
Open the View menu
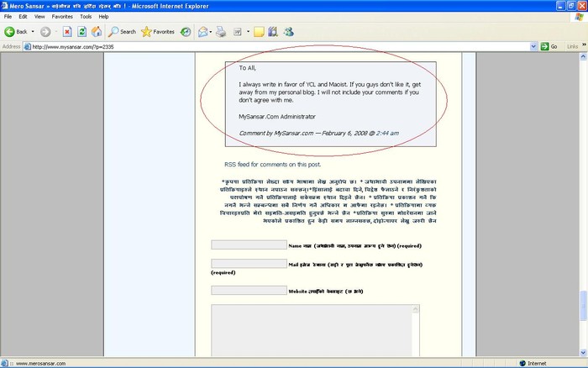click(x=39, y=16)
